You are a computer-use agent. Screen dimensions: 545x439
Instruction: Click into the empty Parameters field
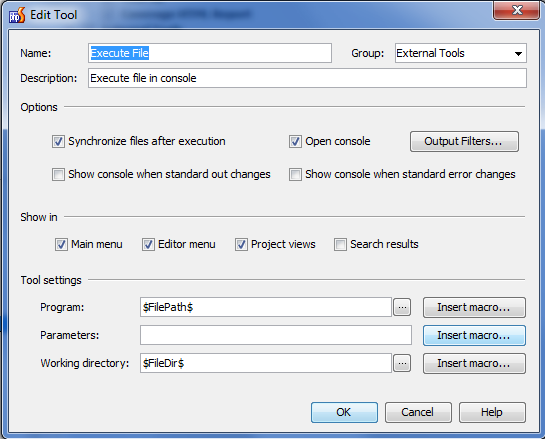pyautogui.click(x=276, y=335)
